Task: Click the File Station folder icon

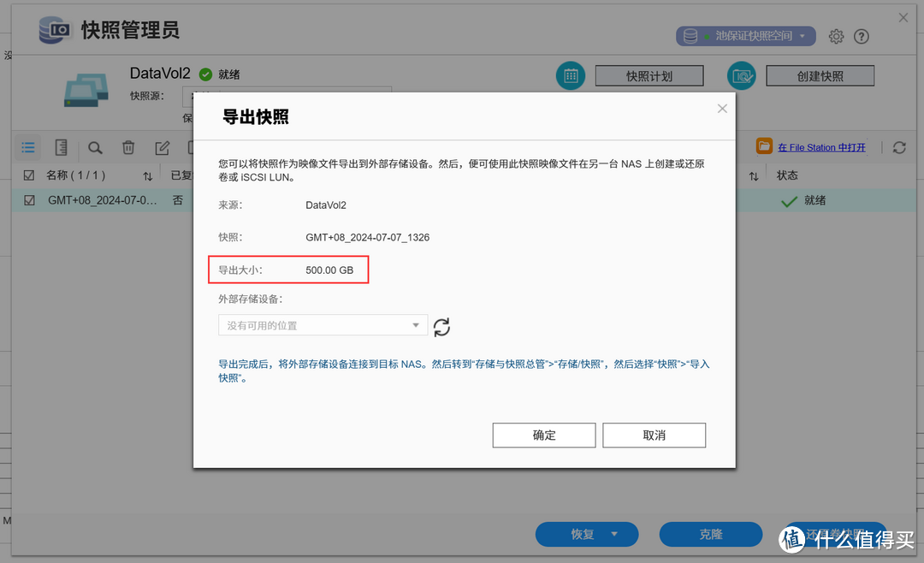Action: [764, 146]
